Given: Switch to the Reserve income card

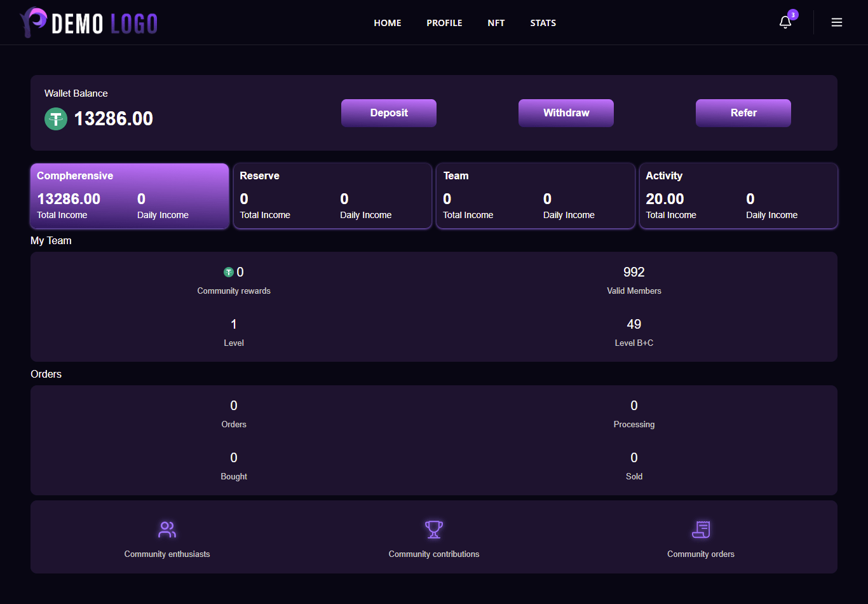Looking at the screenshot, I should pyautogui.click(x=332, y=196).
